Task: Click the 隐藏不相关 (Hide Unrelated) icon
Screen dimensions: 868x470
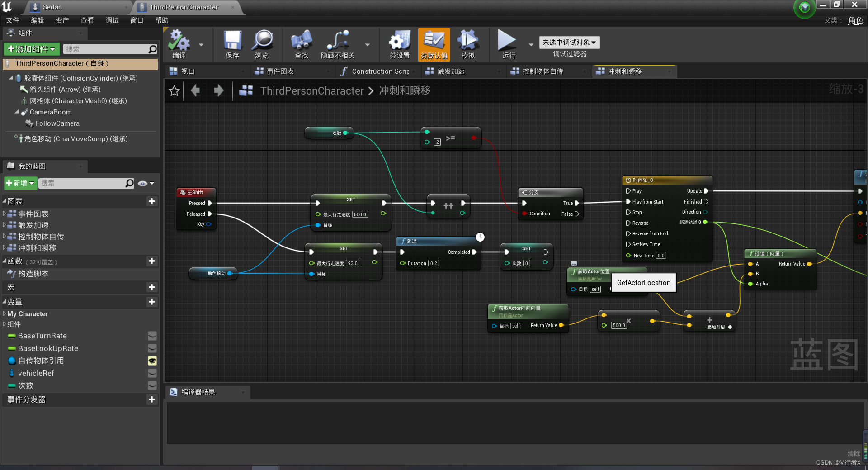Action: pos(338,40)
